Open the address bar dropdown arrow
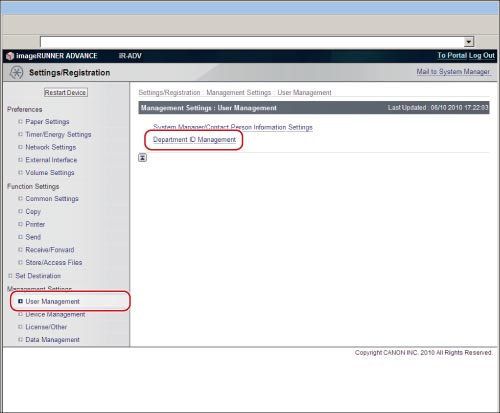This screenshot has width=500, height=413. click(469, 42)
